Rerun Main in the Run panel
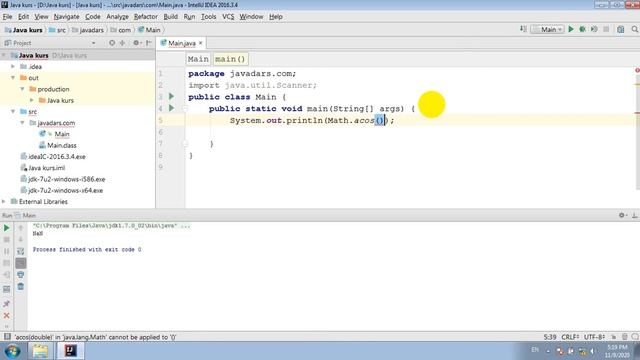 [7, 228]
